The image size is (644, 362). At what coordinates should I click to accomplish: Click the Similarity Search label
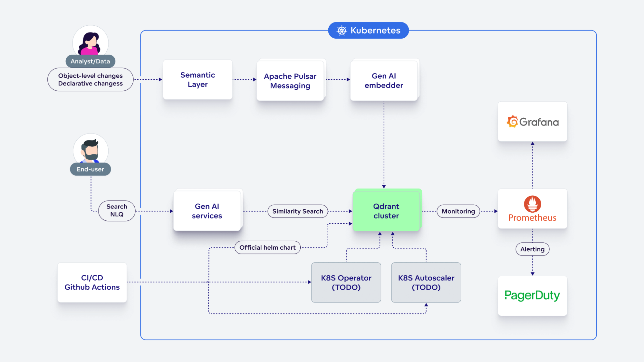[x=297, y=211]
